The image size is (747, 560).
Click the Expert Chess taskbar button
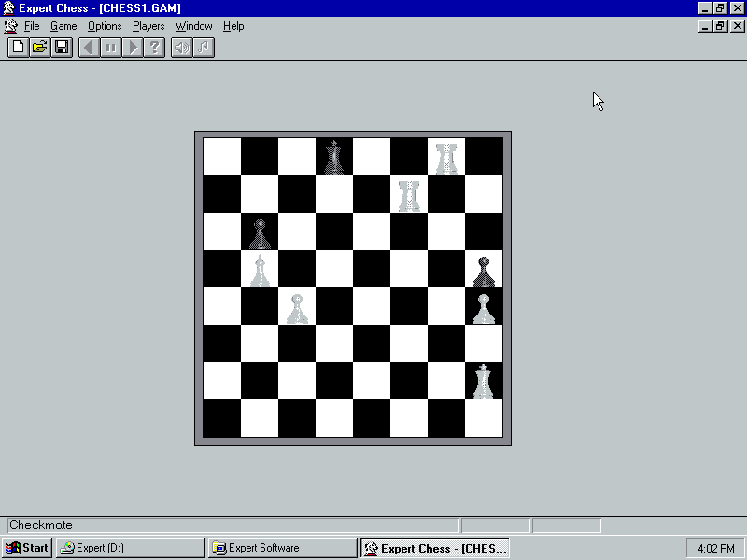pos(435,548)
